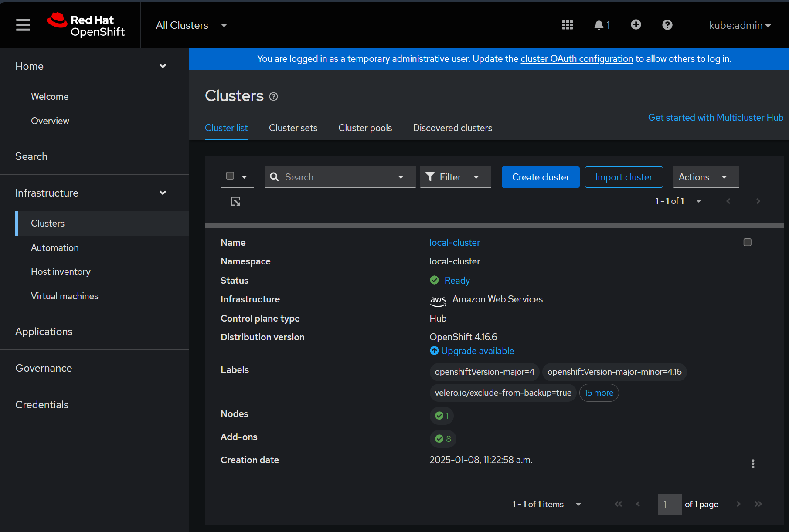Open the local-cluster row kebab menu
The image size is (789, 532).
point(753,464)
